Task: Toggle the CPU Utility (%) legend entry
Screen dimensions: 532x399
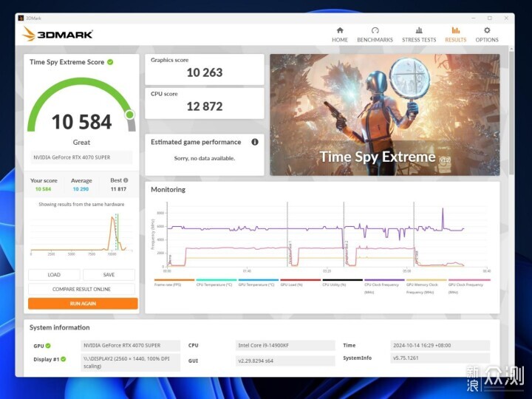Action: point(342,283)
